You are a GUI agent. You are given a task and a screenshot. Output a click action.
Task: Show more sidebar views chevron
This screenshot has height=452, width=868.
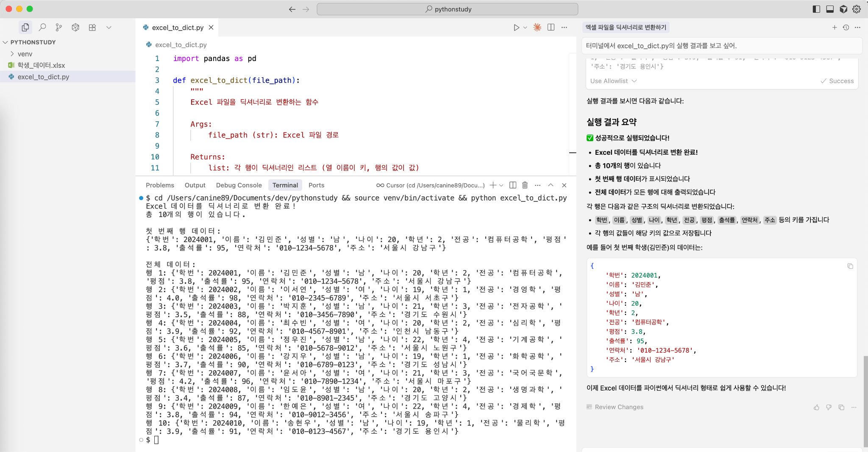tap(109, 28)
